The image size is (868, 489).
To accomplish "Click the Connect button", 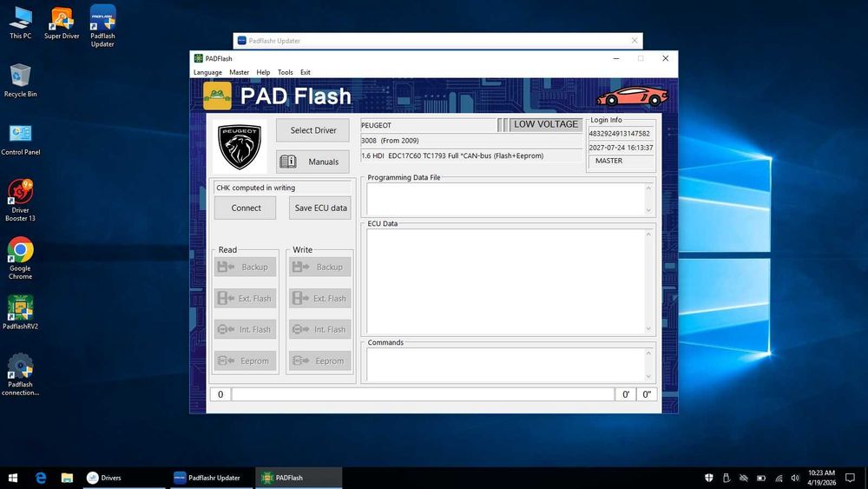I will (x=246, y=208).
